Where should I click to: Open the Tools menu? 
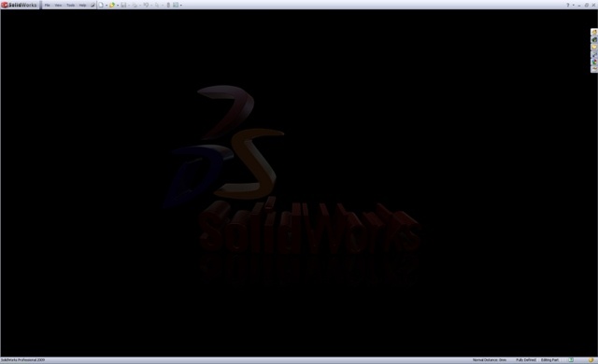(71, 5)
